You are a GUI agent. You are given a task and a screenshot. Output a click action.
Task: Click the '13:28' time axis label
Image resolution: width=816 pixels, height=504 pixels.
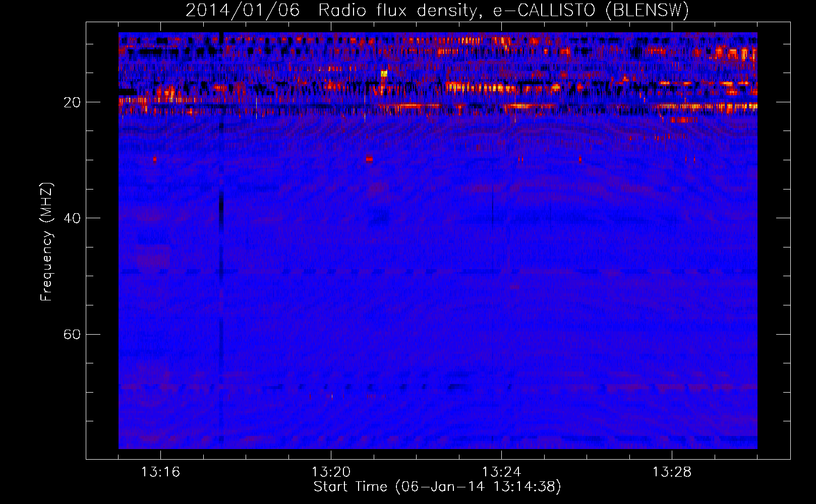click(x=672, y=472)
